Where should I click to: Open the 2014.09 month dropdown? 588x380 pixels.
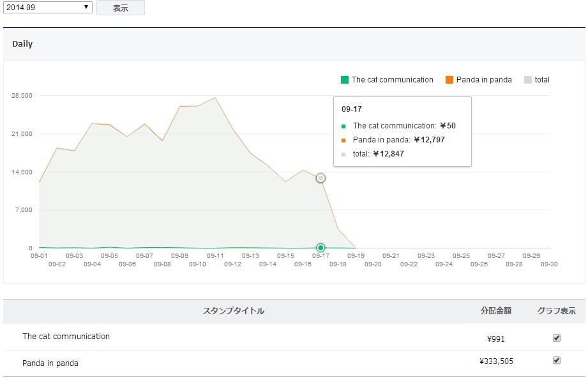pyautogui.click(x=48, y=7)
